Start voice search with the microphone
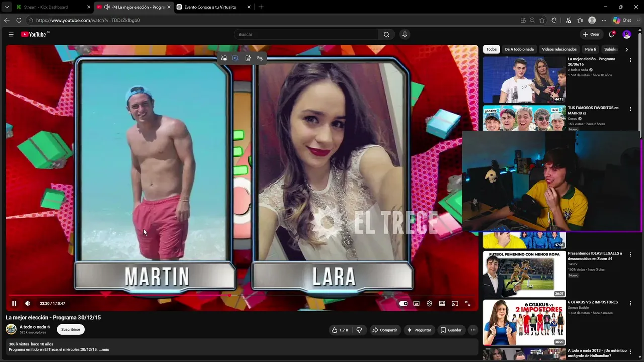 405,34
